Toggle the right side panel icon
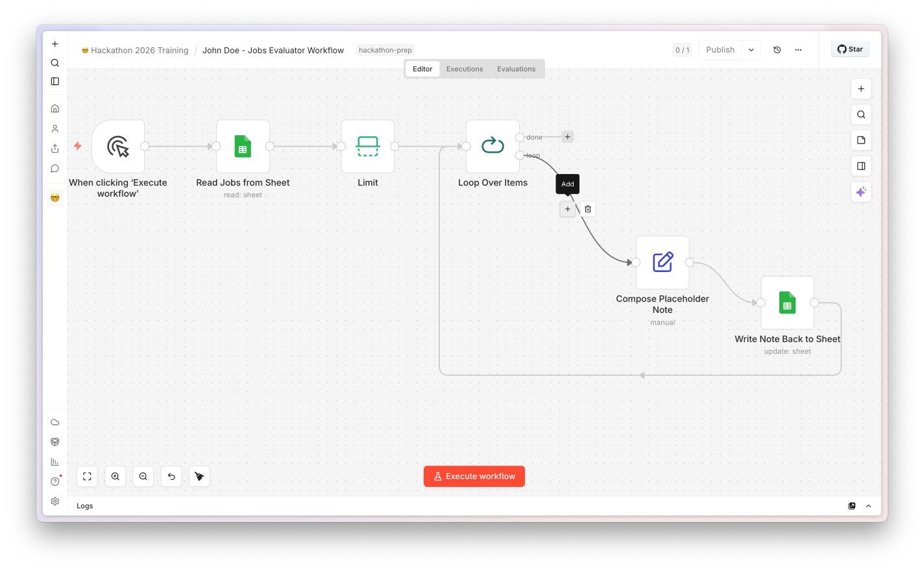Image resolution: width=924 pixels, height=570 pixels. click(x=861, y=166)
